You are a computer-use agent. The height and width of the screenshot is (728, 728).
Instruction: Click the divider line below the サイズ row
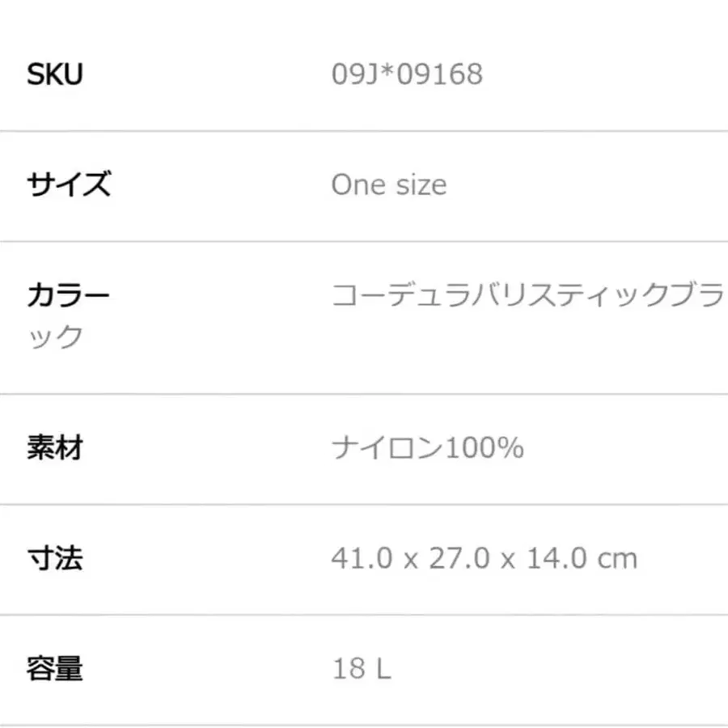click(364, 241)
